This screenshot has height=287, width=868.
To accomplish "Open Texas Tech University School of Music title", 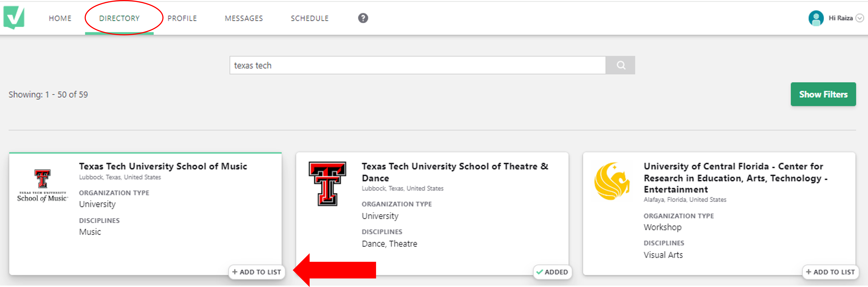I will (163, 167).
